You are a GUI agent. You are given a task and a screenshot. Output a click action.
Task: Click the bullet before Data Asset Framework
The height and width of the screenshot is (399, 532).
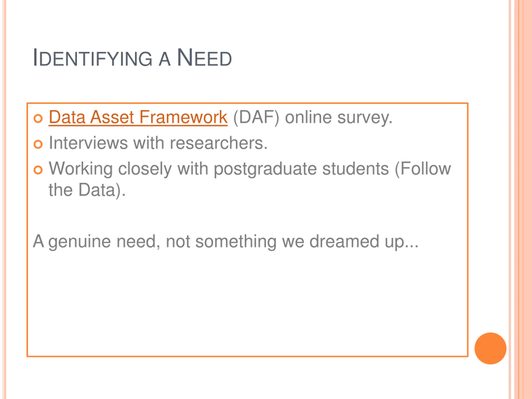[38, 118]
